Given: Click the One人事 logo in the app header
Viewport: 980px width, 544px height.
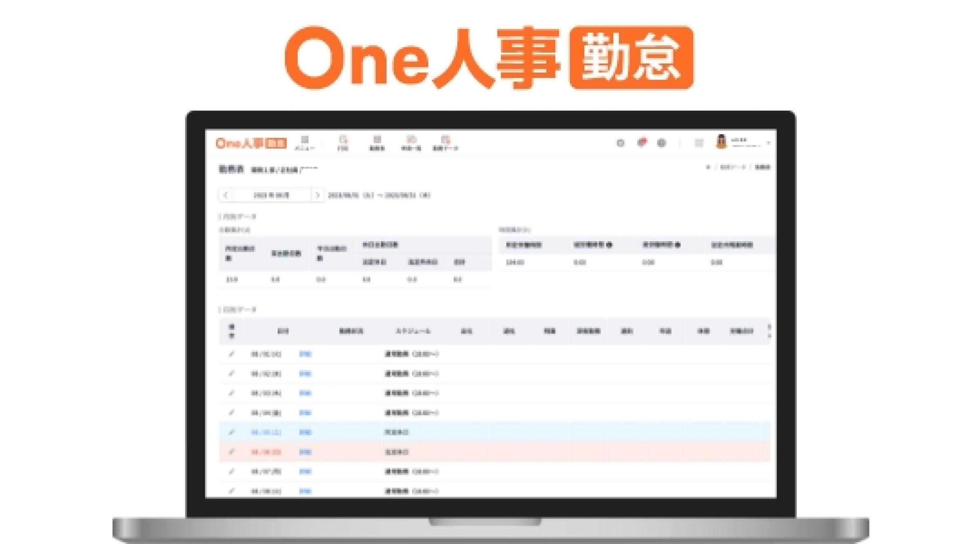Looking at the screenshot, I should pyautogui.click(x=251, y=143).
